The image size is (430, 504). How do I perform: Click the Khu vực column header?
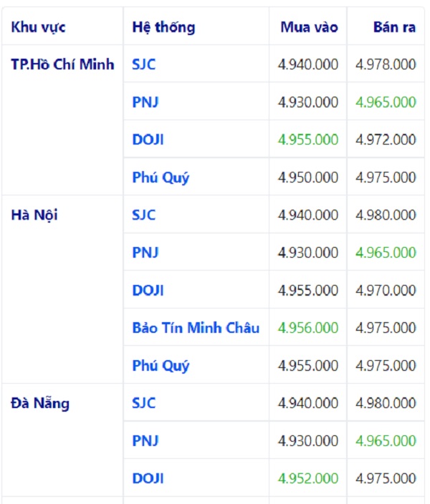pyautogui.click(x=39, y=28)
